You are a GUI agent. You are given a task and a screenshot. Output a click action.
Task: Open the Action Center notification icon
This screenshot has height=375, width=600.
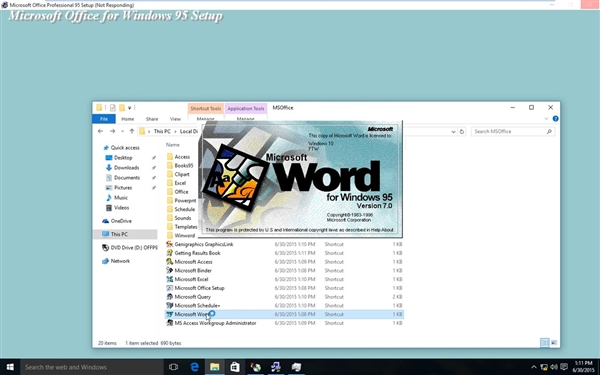564,367
